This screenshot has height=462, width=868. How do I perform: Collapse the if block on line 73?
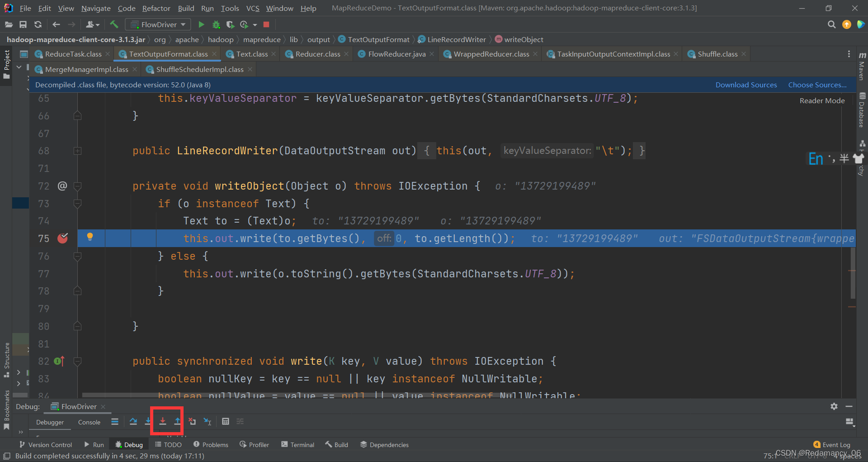point(78,204)
